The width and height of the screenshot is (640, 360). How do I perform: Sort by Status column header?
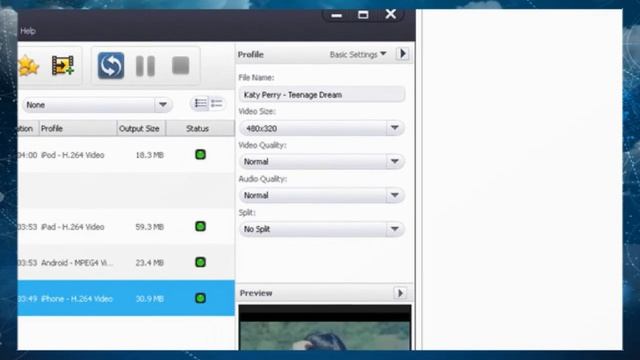point(200,129)
